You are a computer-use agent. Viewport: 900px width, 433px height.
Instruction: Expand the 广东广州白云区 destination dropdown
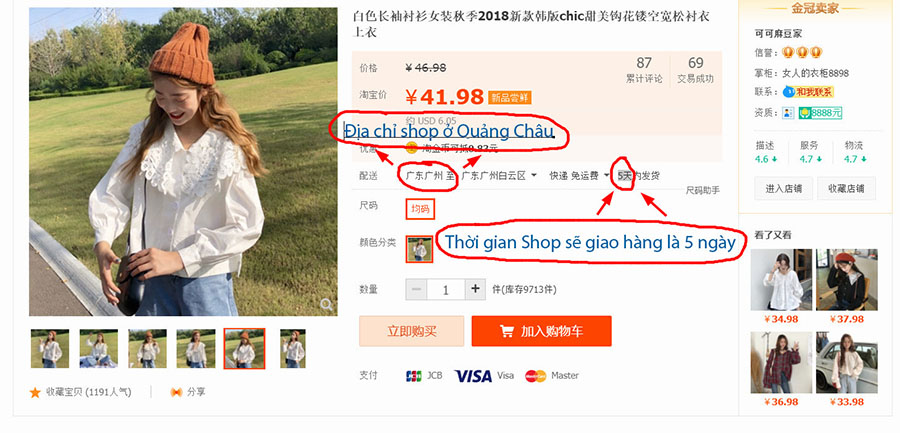(499, 175)
